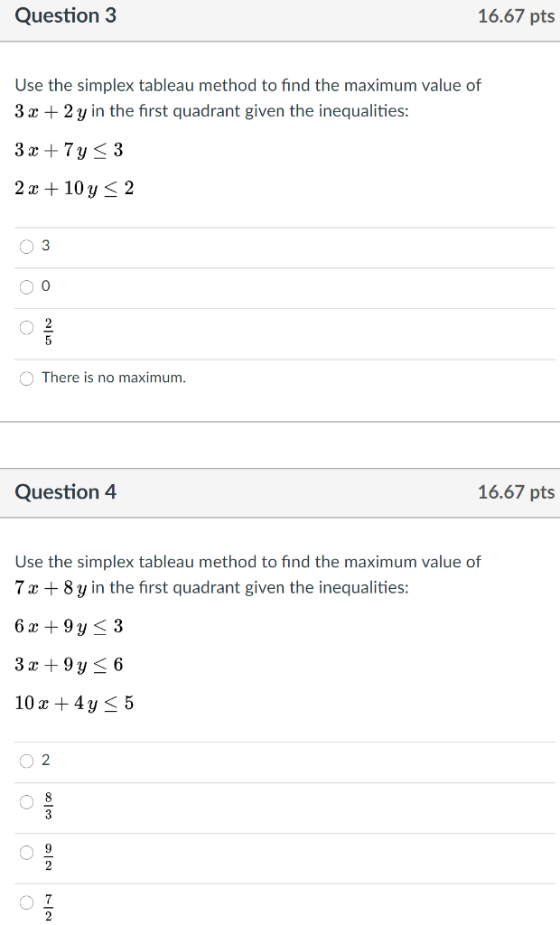
Task: Select 'There is no maximum.' in Question 3
Action: coord(26,378)
